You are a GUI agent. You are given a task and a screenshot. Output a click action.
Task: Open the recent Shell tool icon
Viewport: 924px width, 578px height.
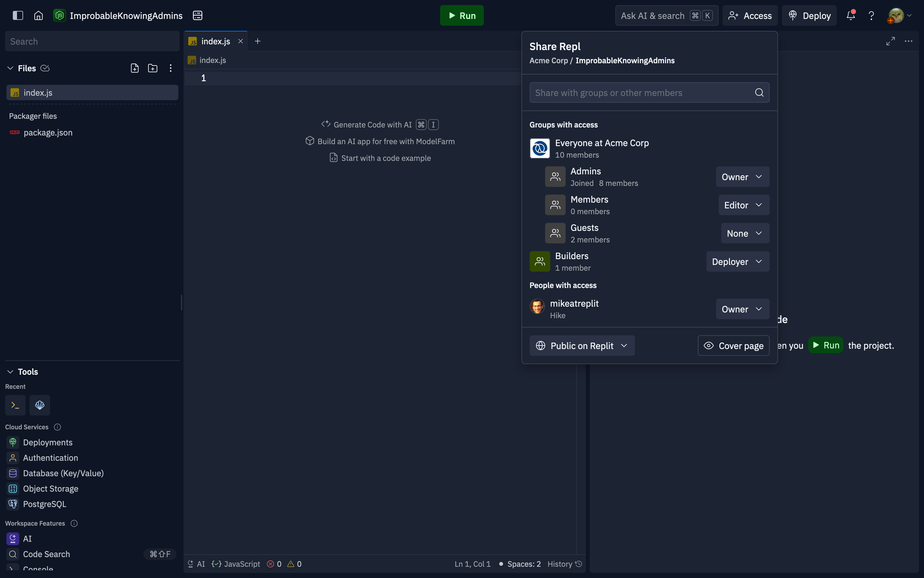pyautogui.click(x=15, y=405)
